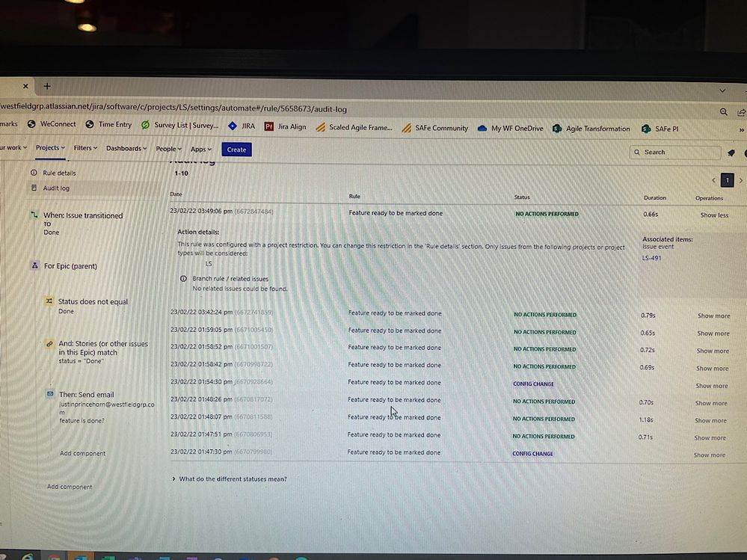
Task: Show more bookmarks via the overflow chevron
Action: point(741,130)
